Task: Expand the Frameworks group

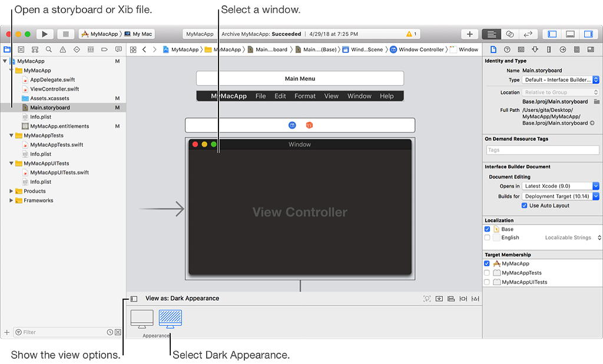Action: pos(11,200)
